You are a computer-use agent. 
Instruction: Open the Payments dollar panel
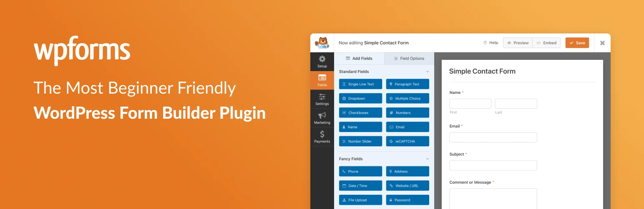tap(322, 137)
